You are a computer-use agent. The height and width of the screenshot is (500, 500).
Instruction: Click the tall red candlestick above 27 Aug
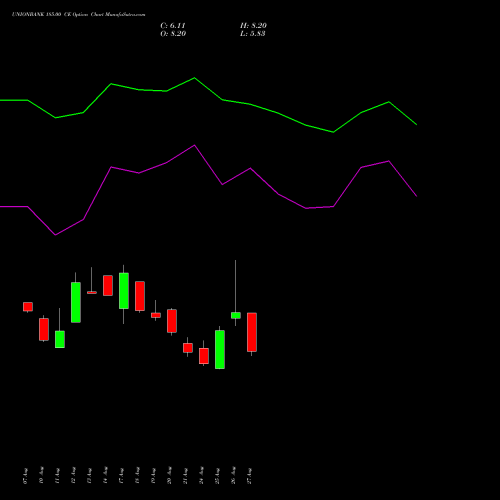(x=252, y=332)
